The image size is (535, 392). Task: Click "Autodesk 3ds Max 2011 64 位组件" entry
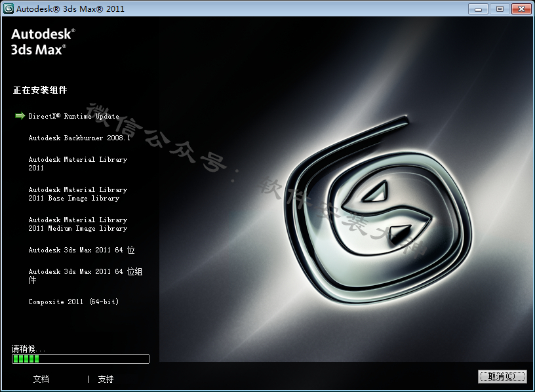[x=85, y=276]
